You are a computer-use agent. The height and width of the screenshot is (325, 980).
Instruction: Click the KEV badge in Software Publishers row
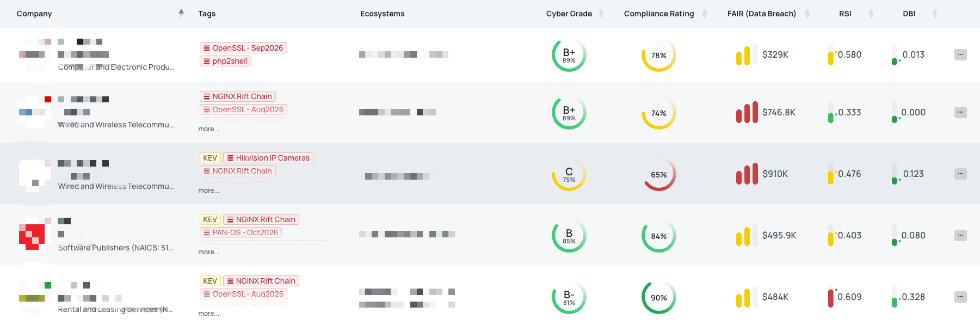coord(210,219)
